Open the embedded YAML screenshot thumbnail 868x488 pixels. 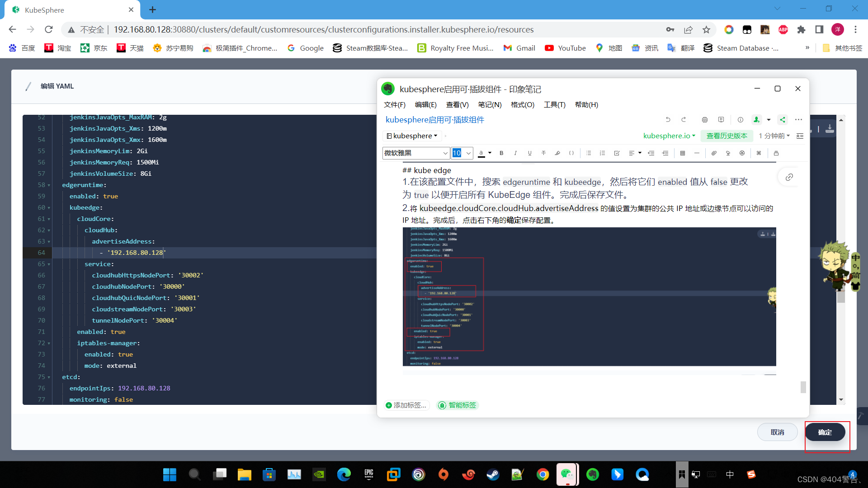(x=590, y=297)
